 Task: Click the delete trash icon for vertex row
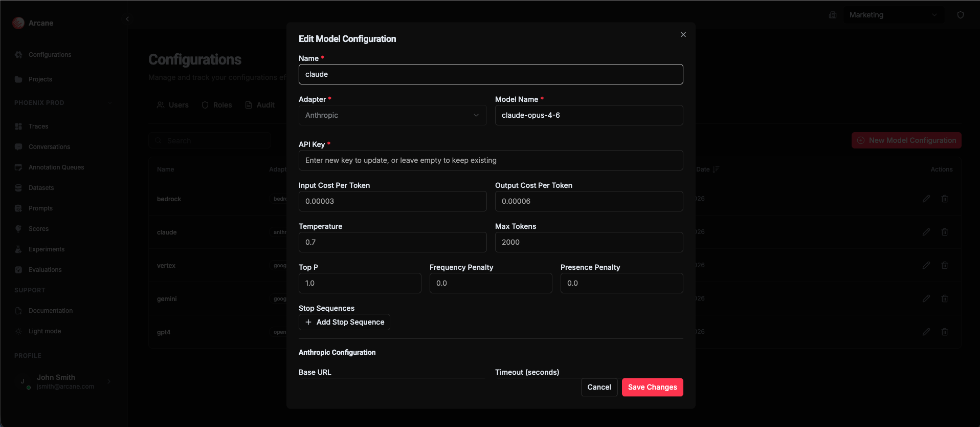(x=944, y=265)
